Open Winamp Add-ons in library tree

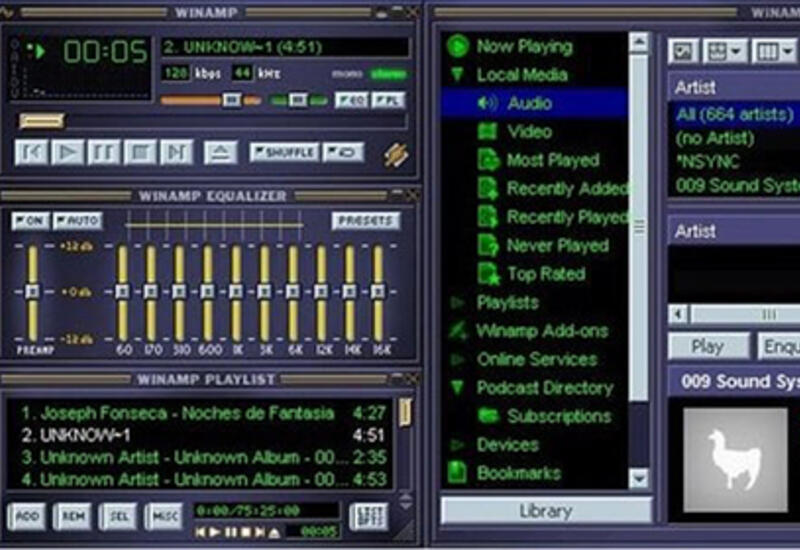(542, 331)
